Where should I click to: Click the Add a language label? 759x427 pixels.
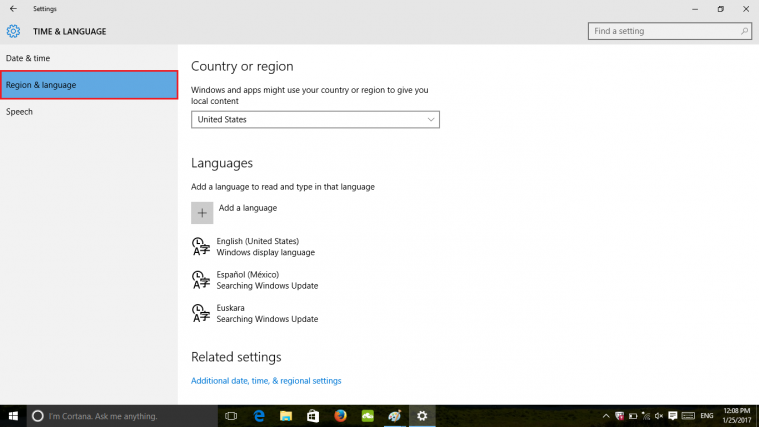pyautogui.click(x=248, y=208)
